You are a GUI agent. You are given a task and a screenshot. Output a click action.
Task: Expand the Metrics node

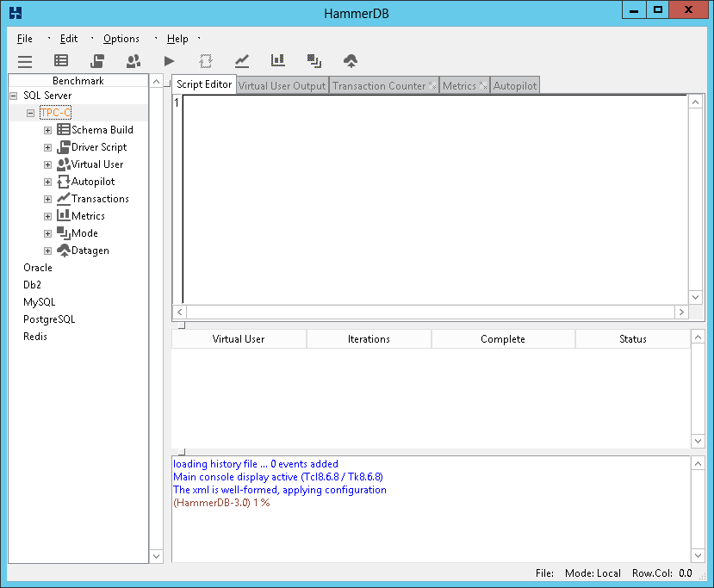coord(47,216)
